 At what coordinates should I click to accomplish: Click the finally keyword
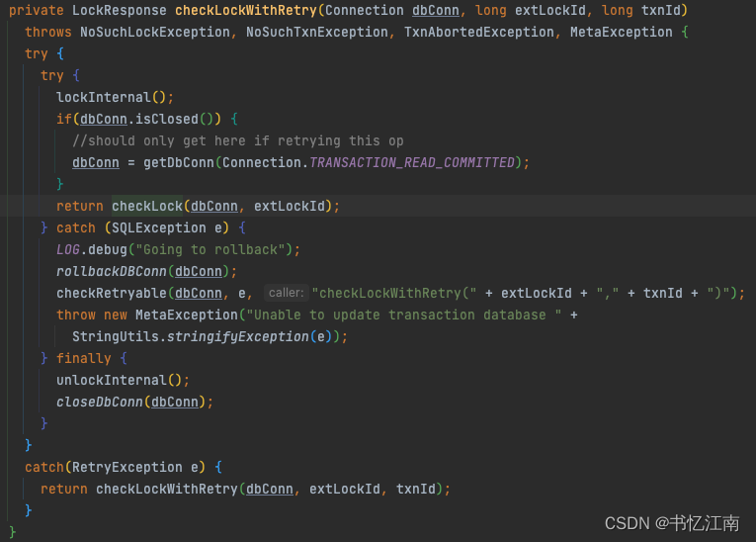pyautogui.click(x=83, y=358)
